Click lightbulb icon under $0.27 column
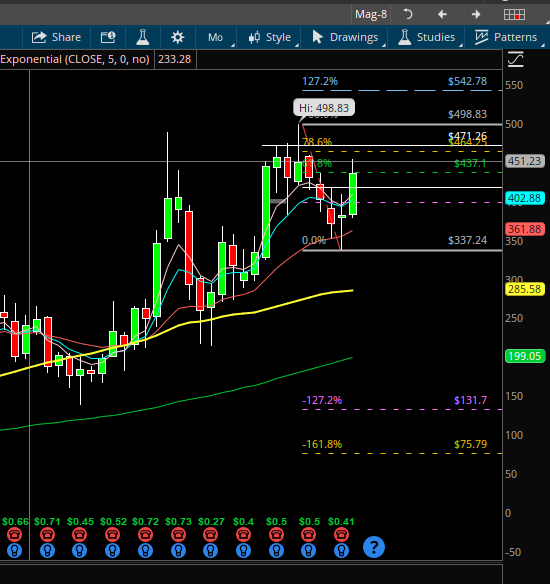This screenshot has height=584, width=550. tap(211, 550)
